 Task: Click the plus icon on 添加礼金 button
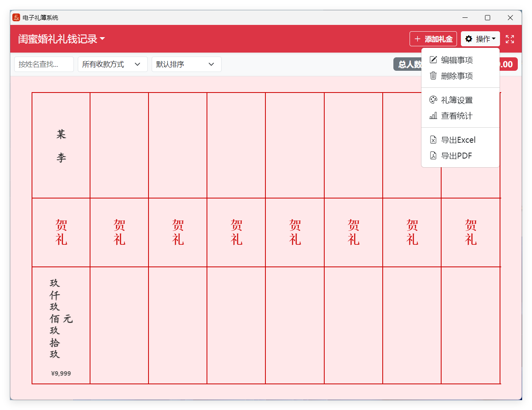coord(417,38)
